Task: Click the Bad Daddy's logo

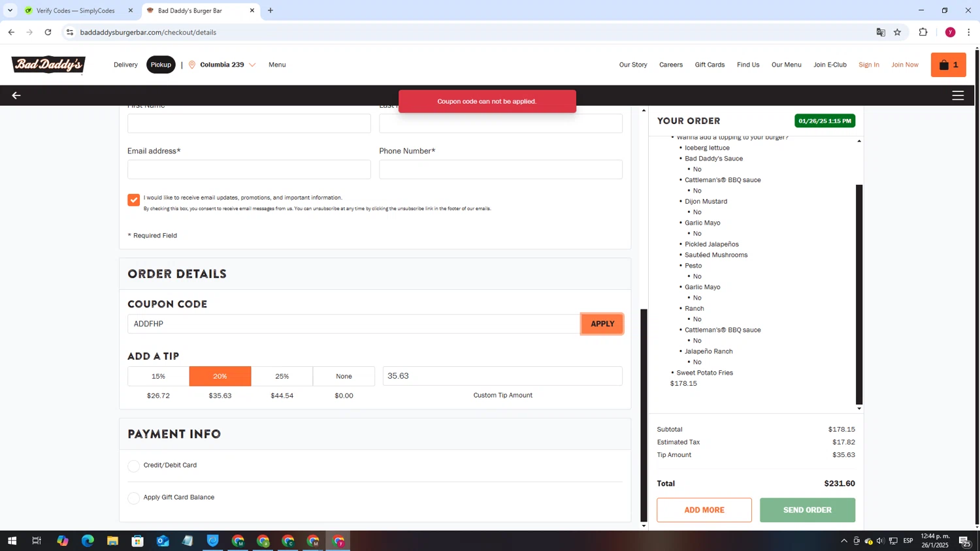Action: pos(48,65)
